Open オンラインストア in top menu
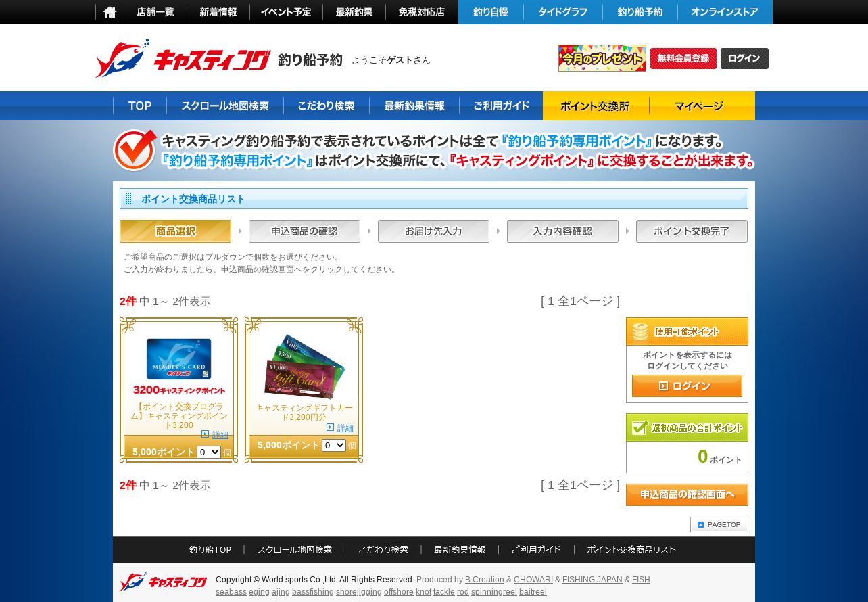Image resolution: width=868 pixels, height=602 pixels. coord(725,12)
